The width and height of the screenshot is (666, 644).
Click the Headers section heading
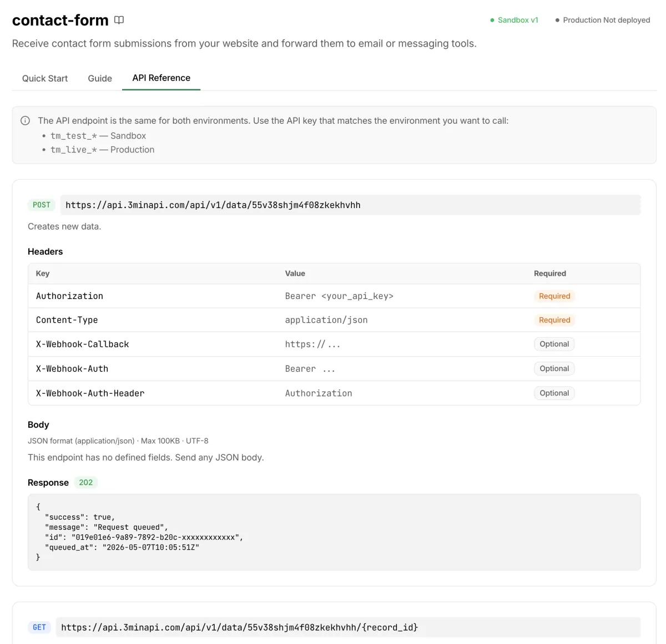point(45,251)
